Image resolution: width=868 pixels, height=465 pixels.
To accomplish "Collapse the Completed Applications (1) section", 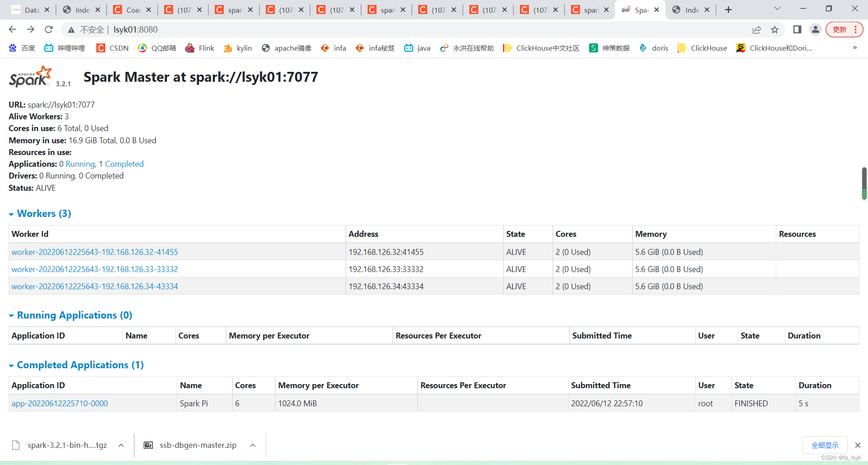I will point(76,365).
